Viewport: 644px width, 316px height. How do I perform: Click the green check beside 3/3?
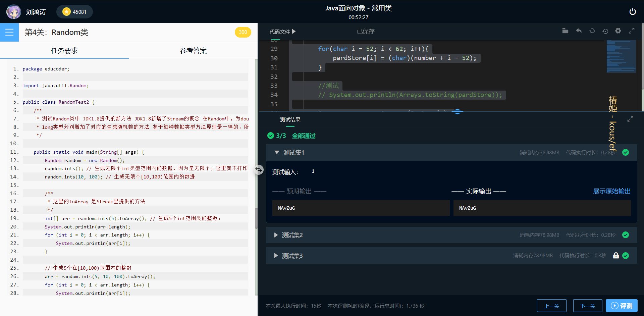pos(270,136)
